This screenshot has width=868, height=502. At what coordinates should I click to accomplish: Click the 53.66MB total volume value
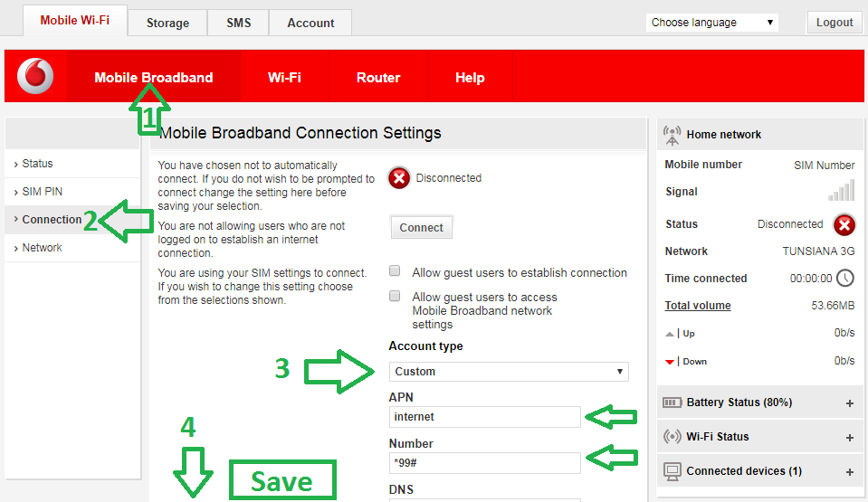coord(833,306)
